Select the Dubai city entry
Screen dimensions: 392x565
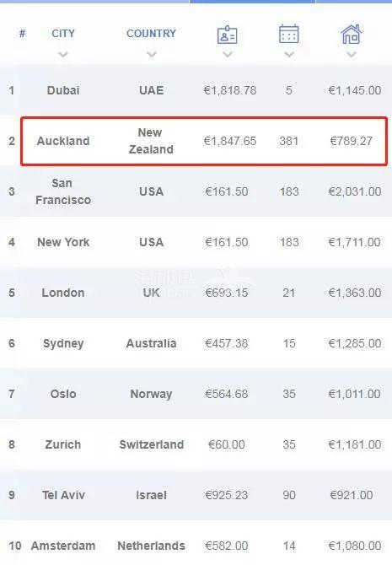coord(63,90)
